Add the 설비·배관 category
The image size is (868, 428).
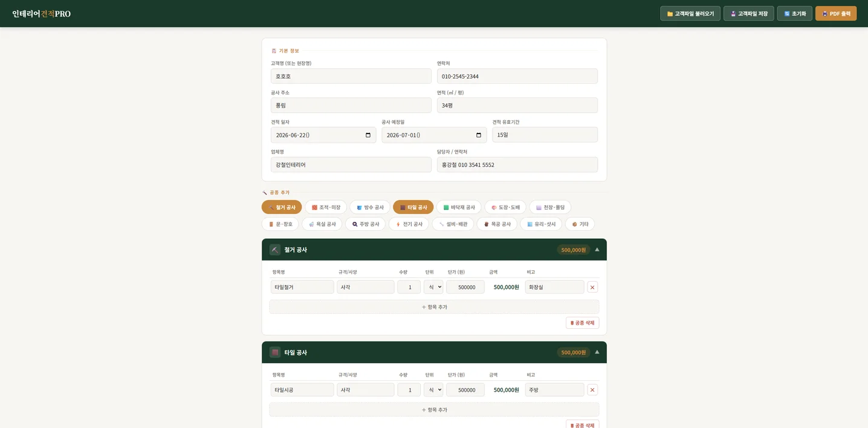click(x=453, y=224)
